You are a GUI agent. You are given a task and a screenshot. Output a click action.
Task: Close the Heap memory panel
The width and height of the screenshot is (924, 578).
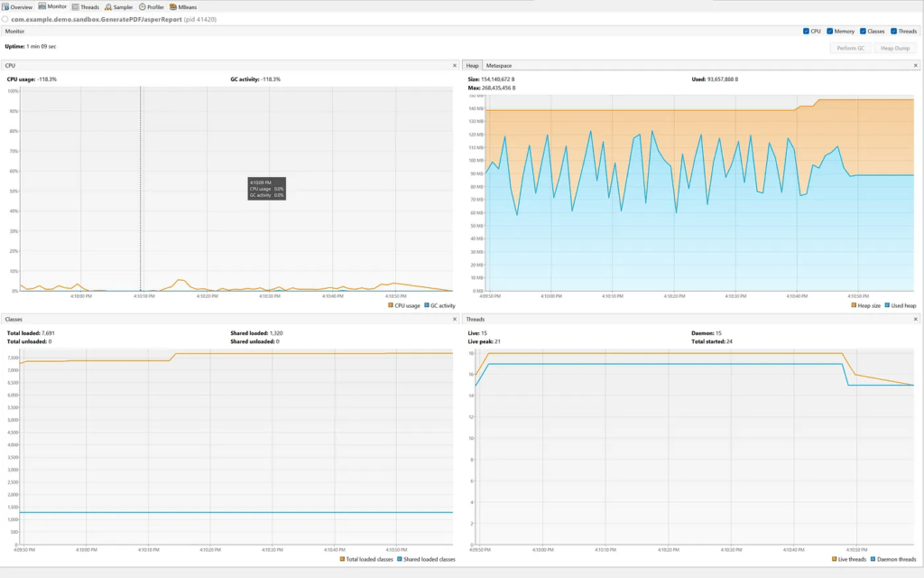(916, 66)
